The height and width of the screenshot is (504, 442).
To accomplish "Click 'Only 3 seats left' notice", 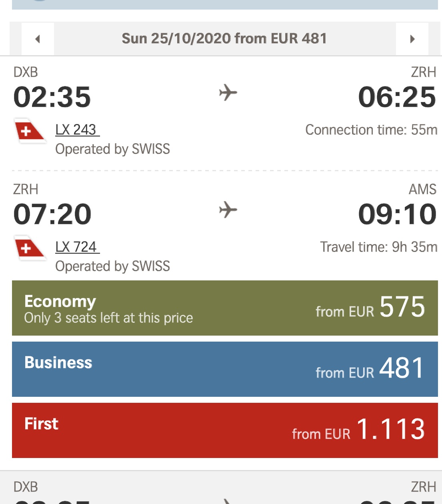I will tap(108, 318).
